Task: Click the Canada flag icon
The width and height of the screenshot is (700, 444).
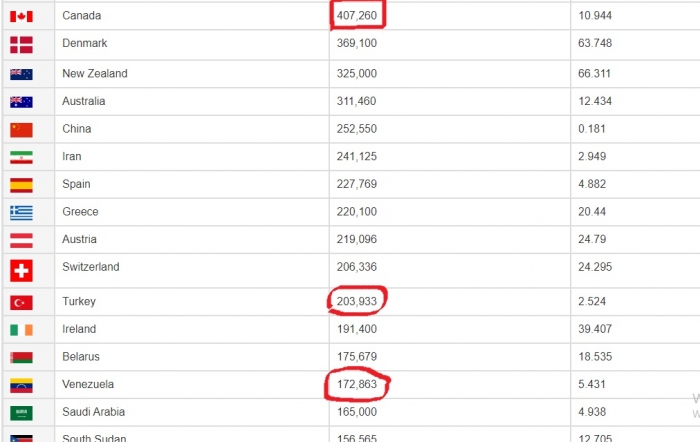Action: [x=21, y=16]
